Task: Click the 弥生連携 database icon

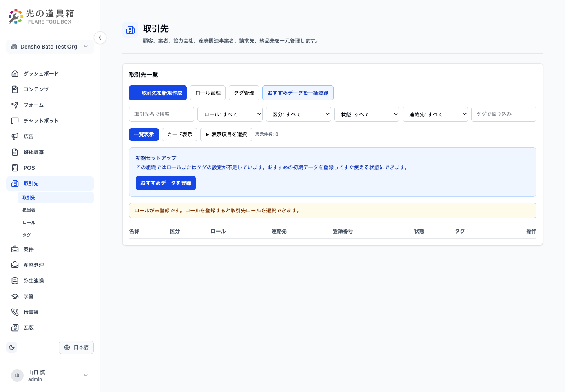Action: pos(15,281)
